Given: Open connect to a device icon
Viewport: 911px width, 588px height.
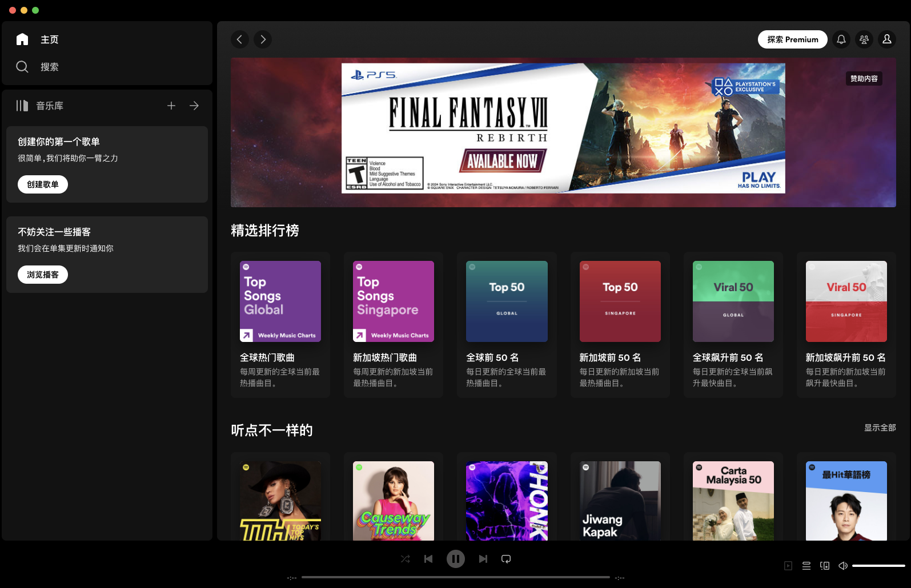Looking at the screenshot, I should click(x=825, y=566).
